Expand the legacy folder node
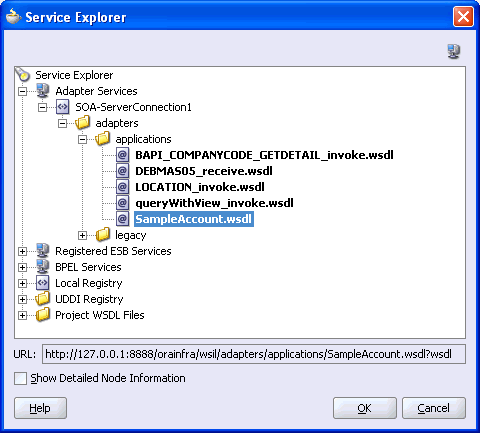 (x=82, y=235)
